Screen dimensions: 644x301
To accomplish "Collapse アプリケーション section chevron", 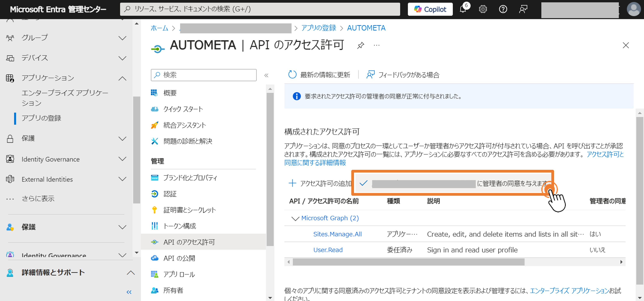I will click(x=122, y=78).
